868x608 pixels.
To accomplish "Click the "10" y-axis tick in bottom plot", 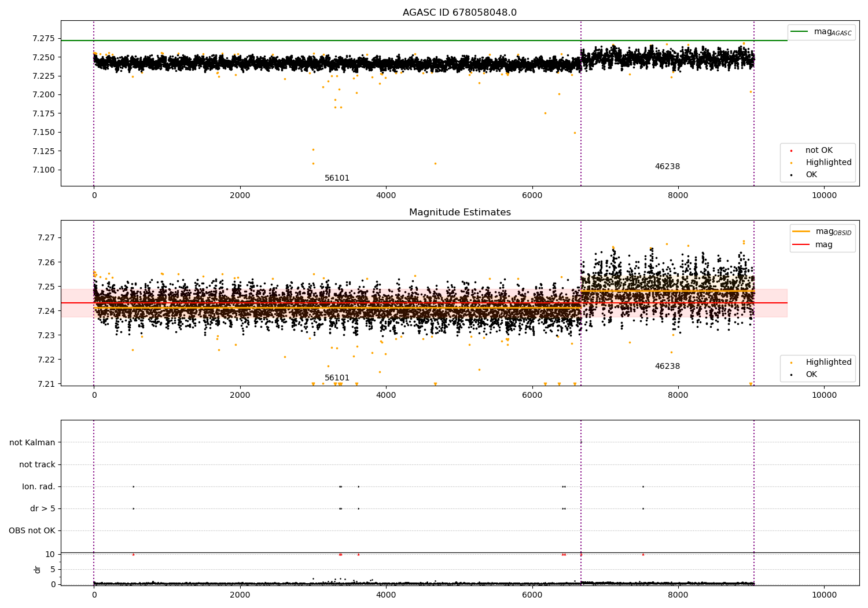I will (50, 555).
